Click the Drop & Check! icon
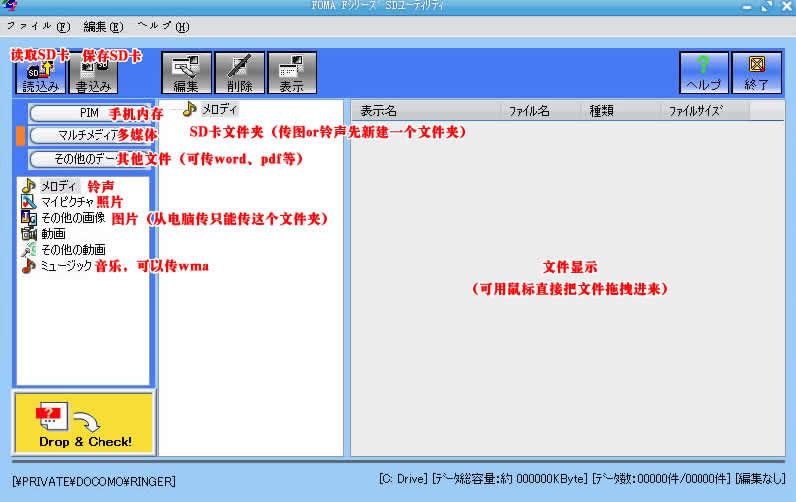The width and height of the screenshot is (796, 502). click(85, 420)
